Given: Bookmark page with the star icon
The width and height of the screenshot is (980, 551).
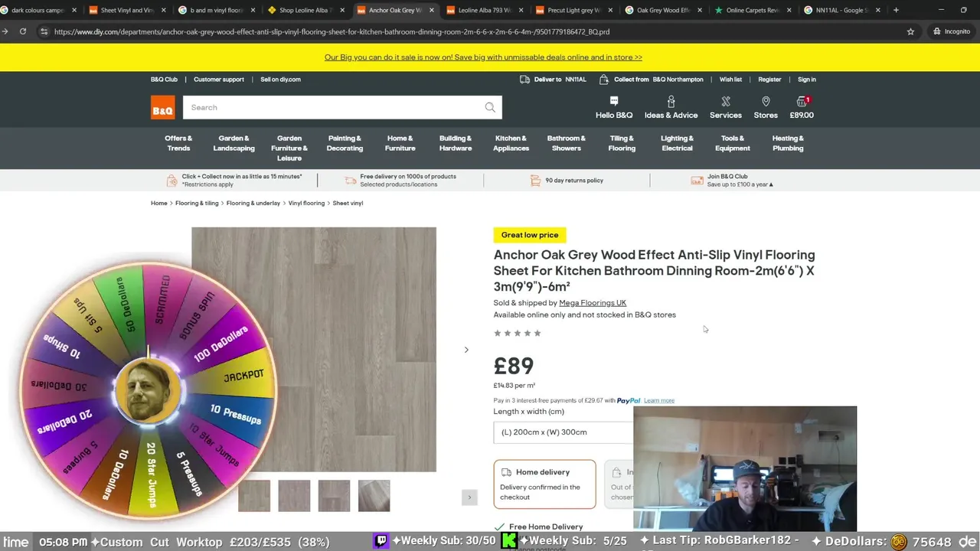Looking at the screenshot, I should point(910,31).
